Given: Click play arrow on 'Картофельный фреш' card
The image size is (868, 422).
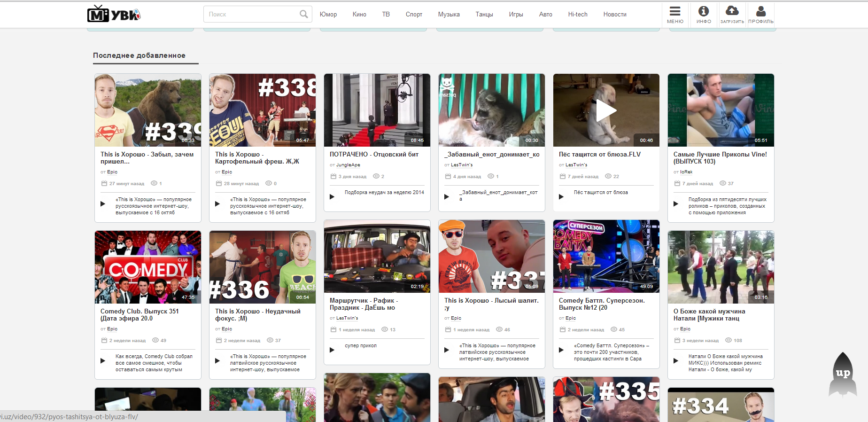Looking at the screenshot, I should pyautogui.click(x=217, y=204).
